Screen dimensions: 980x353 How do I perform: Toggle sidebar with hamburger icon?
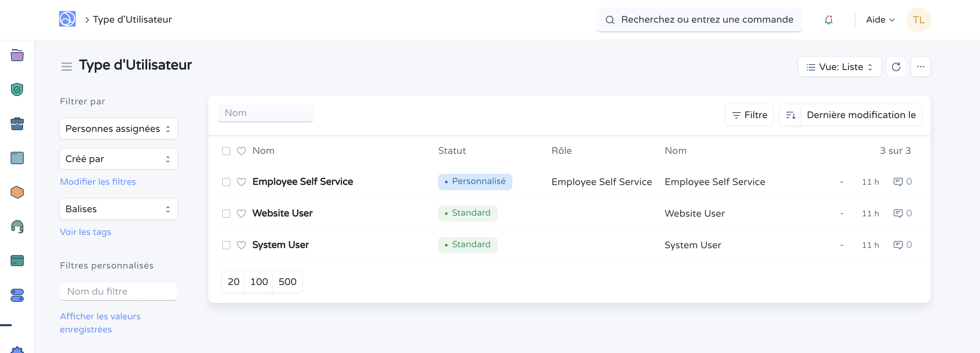click(67, 67)
